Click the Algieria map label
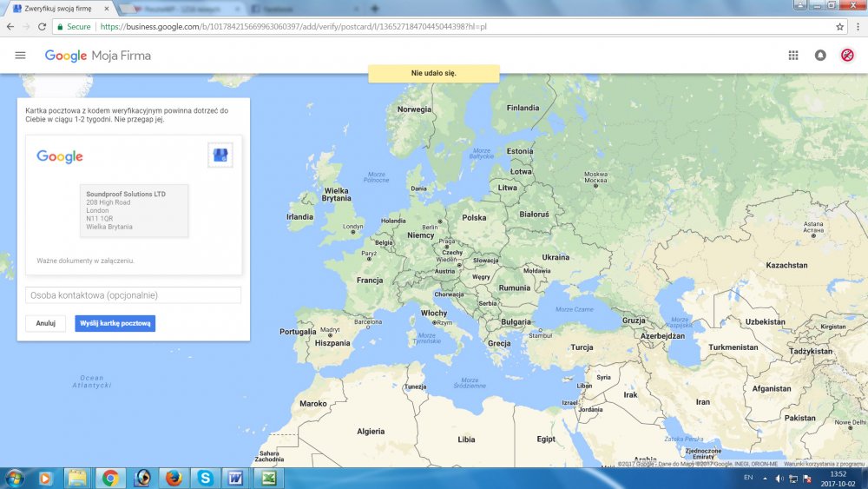Screen dimensions: 868x489 (x=371, y=432)
